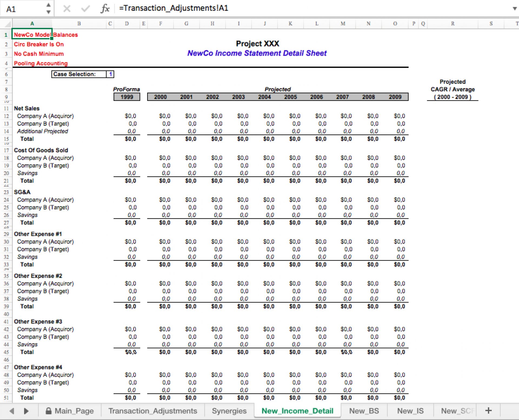Click 'Circ Breaker Is On' cell

pos(39,44)
